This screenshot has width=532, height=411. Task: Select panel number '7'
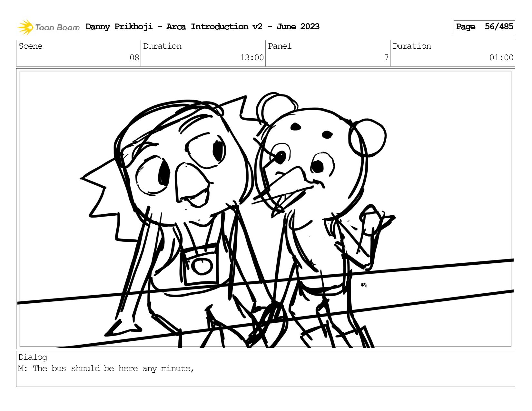[386, 58]
